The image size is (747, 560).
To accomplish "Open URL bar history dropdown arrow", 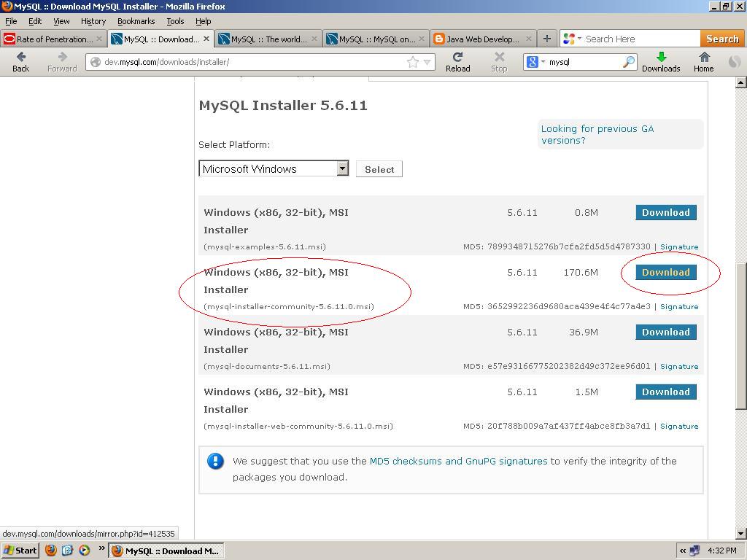I will [427, 62].
